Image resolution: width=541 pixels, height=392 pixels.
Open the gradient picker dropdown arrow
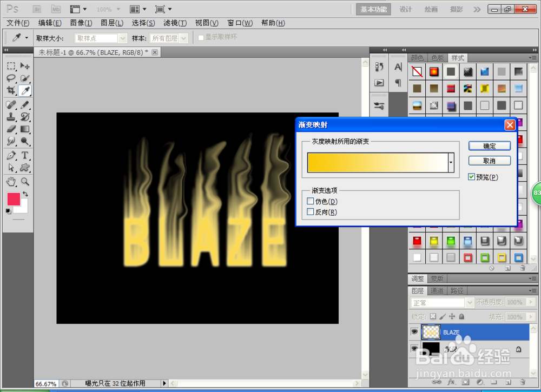coord(451,162)
